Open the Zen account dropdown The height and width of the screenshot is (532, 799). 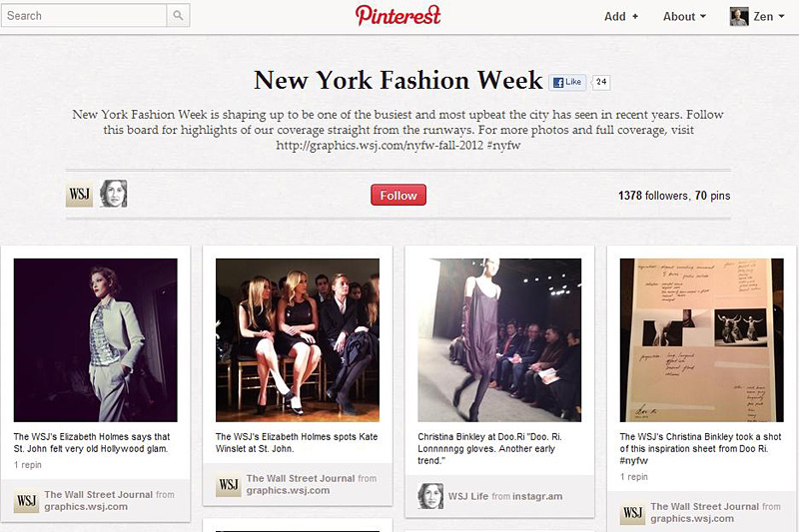[768, 16]
